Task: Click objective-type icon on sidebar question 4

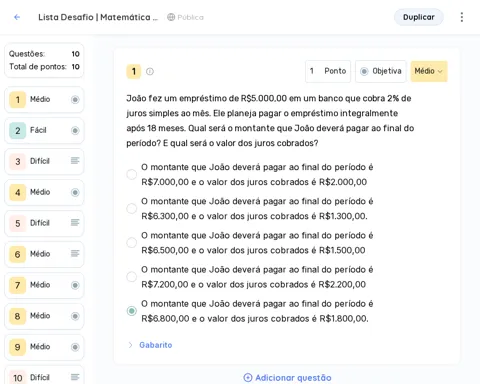Action: (x=75, y=192)
